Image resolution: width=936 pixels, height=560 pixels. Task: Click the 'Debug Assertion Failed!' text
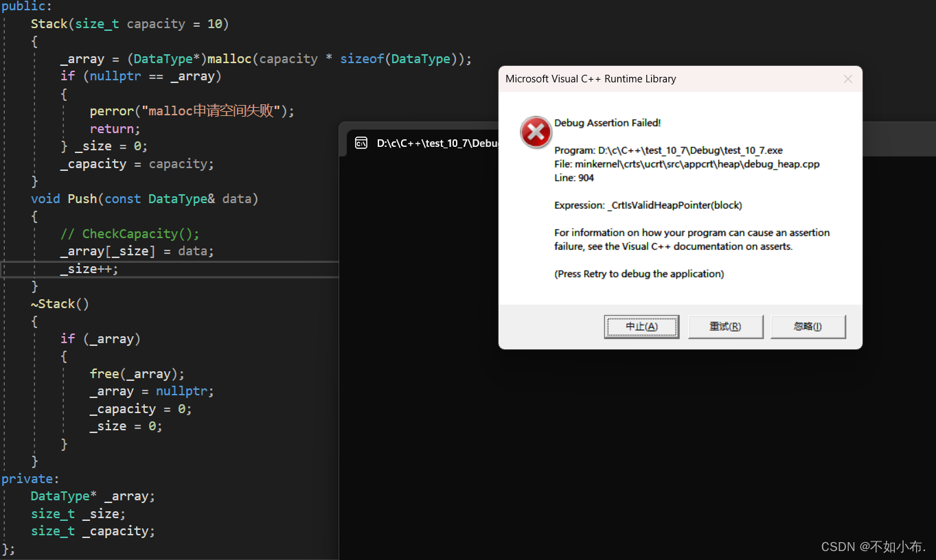[x=608, y=123]
